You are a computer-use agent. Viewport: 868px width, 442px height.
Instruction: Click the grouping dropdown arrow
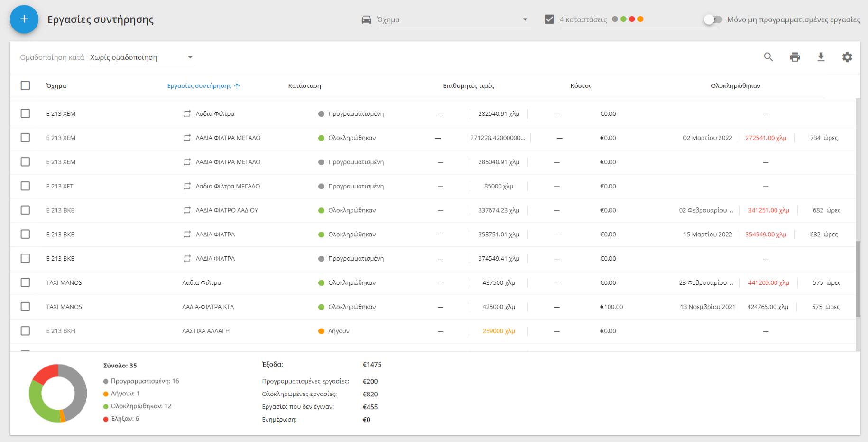tap(190, 57)
